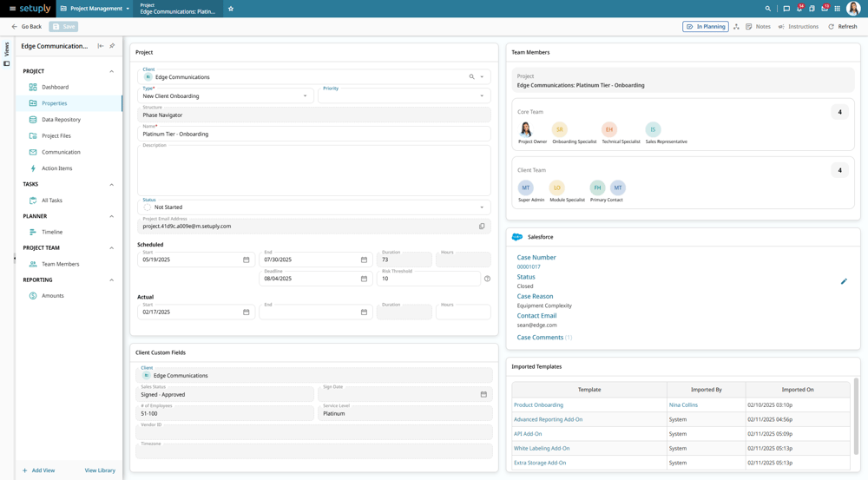Open calendar for Sign Date field
Image resolution: width=868 pixels, height=480 pixels.
pos(483,394)
